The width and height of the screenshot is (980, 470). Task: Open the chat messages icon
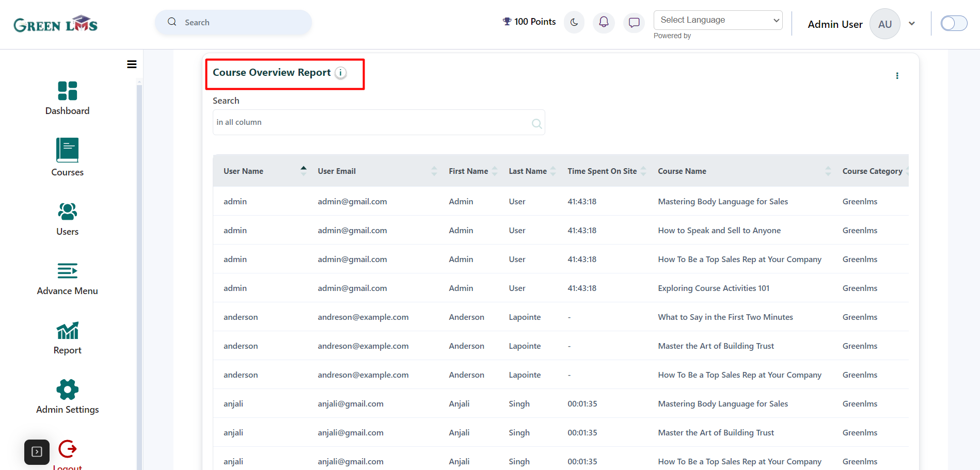point(634,22)
